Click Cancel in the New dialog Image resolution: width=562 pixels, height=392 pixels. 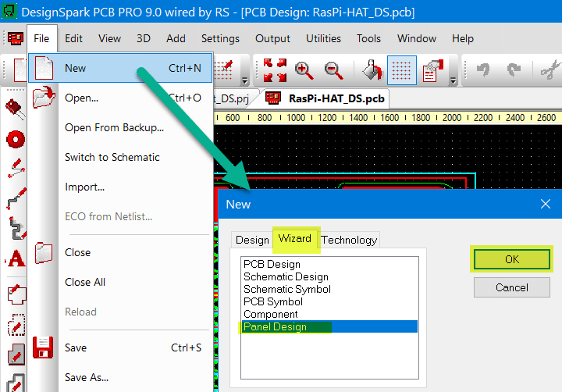pyautogui.click(x=512, y=287)
